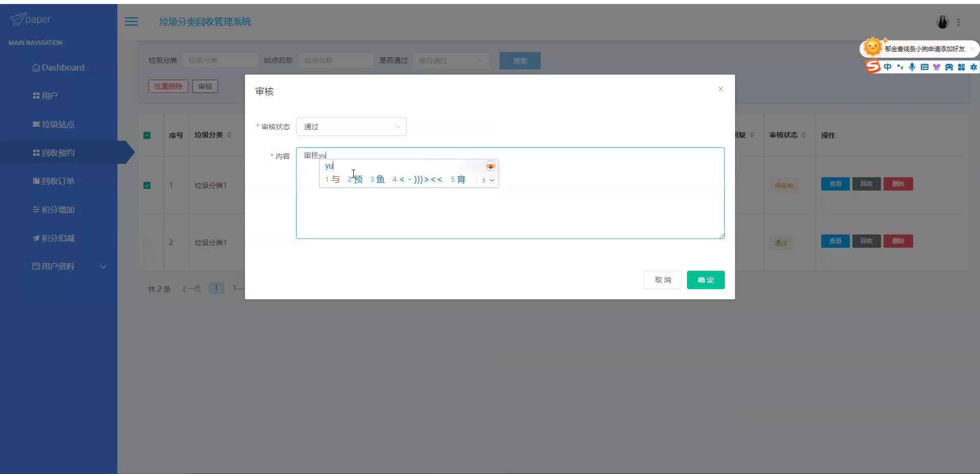Click the 搜索 button
Viewport: 980px width, 474px height.
pos(520,61)
